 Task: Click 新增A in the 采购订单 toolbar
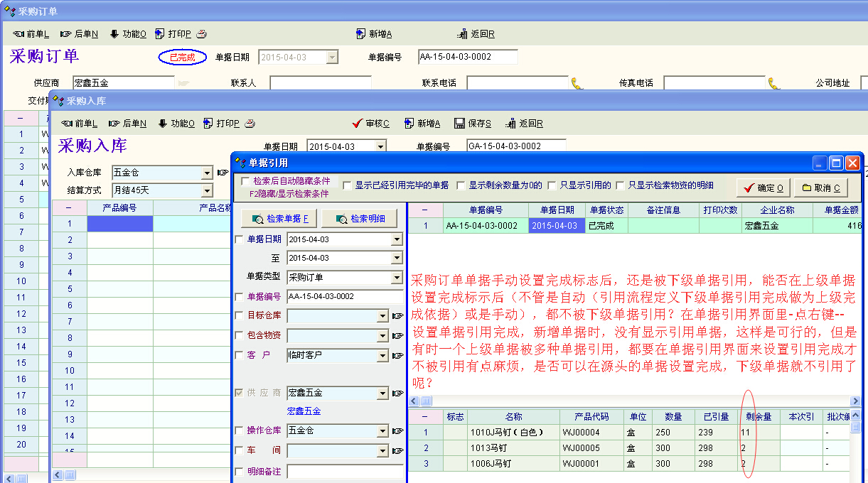[374, 34]
